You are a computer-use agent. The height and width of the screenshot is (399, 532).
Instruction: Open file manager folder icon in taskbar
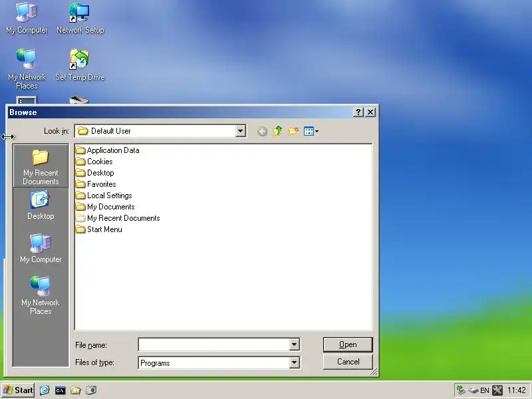pos(75,390)
